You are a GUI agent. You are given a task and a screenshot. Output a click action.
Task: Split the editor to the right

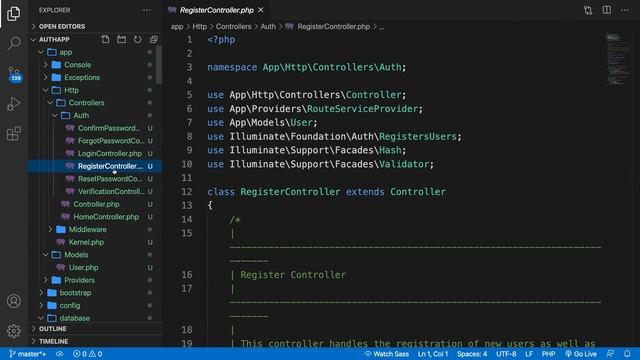pyautogui.click(x=607, y=10)
